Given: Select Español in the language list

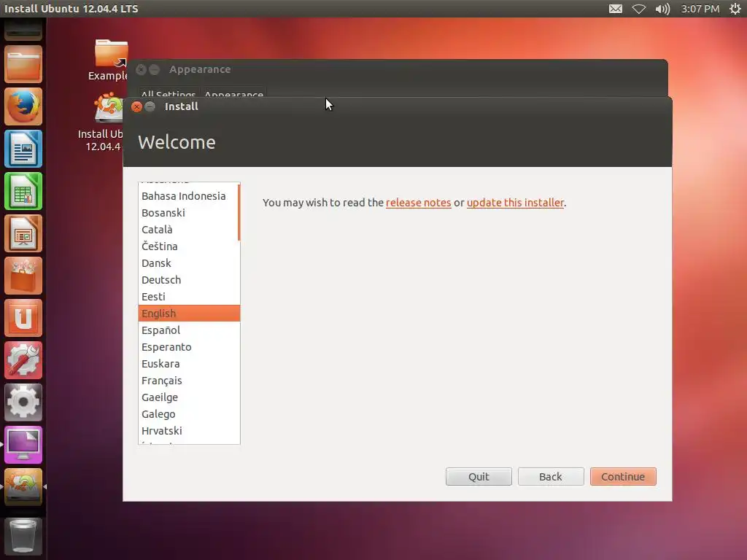Looking at the screenshot, I should pos(189,330).
